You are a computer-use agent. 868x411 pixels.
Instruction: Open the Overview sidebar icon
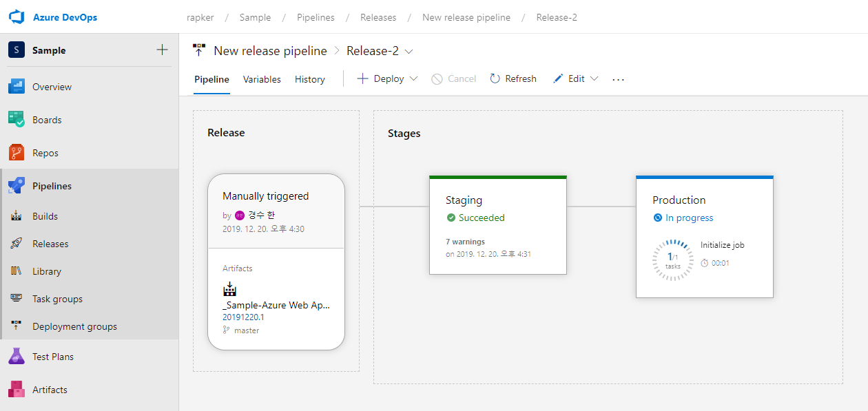(17, 87)
